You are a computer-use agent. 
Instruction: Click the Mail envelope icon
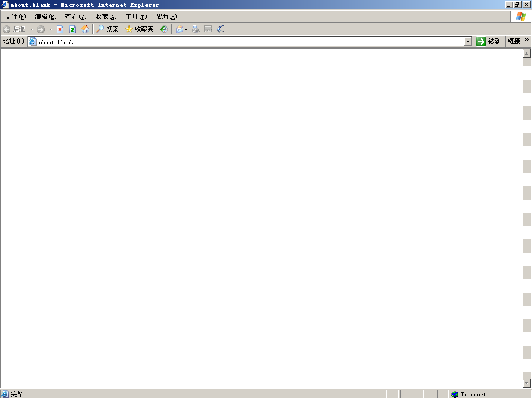point(179,29)
